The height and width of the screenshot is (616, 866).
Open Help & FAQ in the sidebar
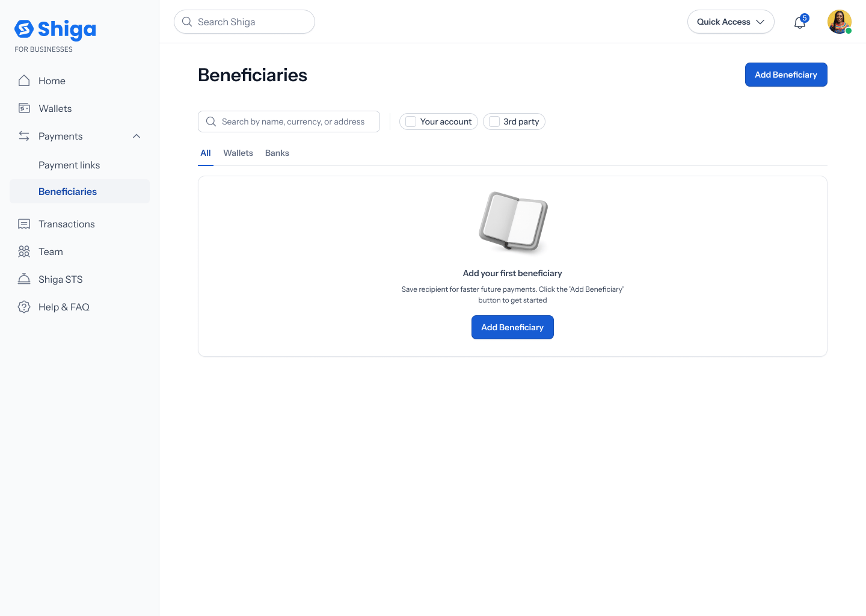click(79, 307)
